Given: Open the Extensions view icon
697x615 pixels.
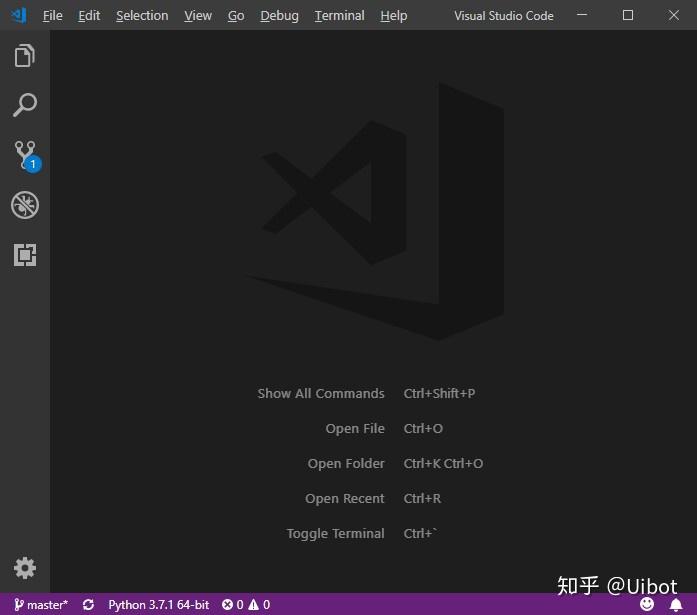Looking at the screenshot, I should (x=25, y=255).
